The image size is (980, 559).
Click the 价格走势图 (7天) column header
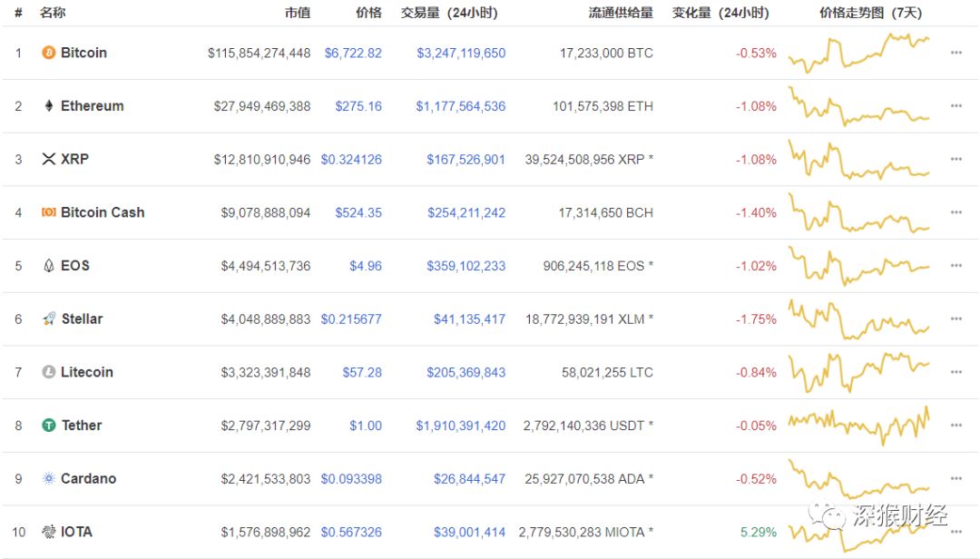870,13
